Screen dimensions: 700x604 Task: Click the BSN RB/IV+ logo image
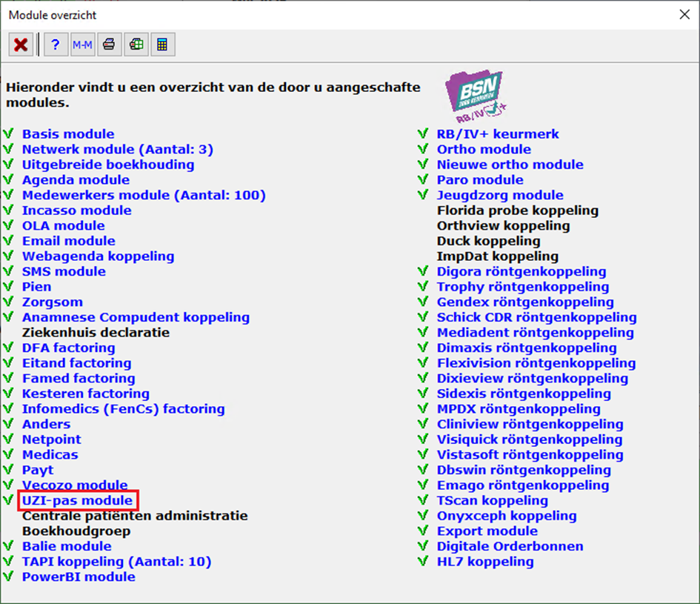(x=476, y=96)
